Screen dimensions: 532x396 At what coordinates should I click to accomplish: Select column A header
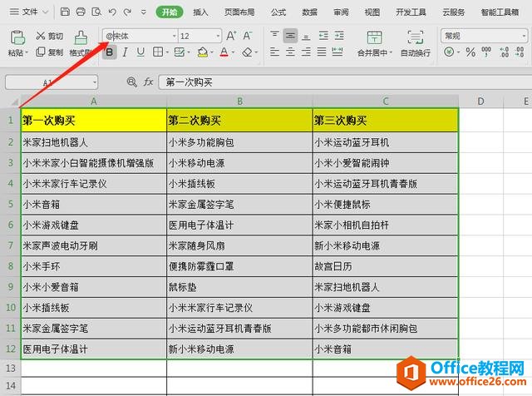point(94,101)
